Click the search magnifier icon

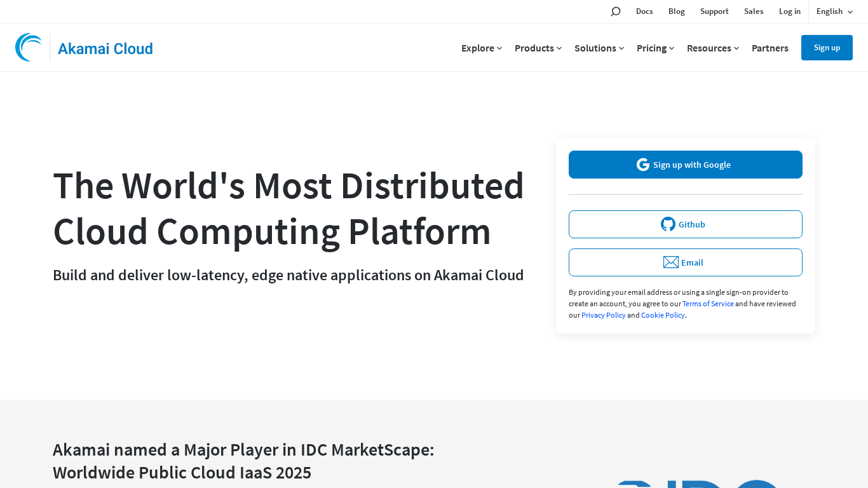[x=615, y=11]
